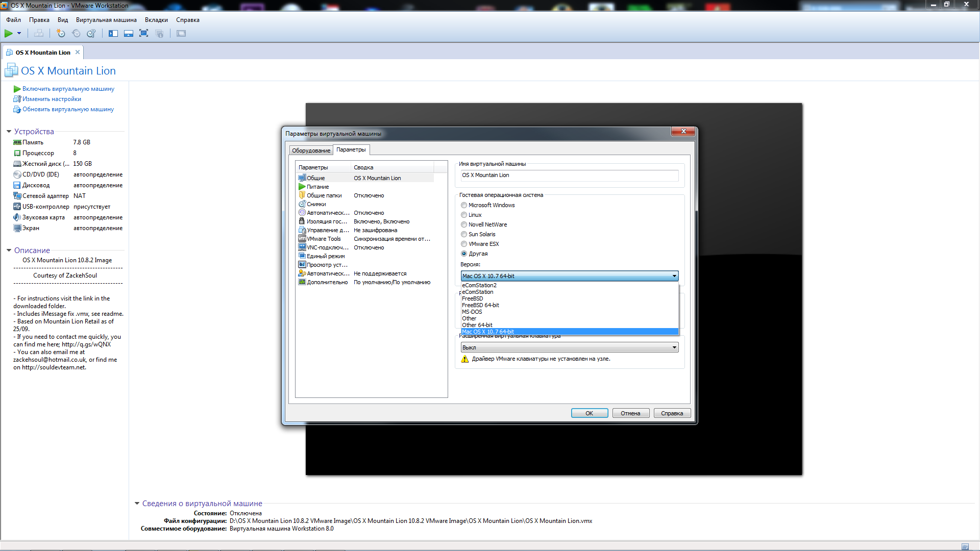Select the Общие папки option icon

[302, 195]
